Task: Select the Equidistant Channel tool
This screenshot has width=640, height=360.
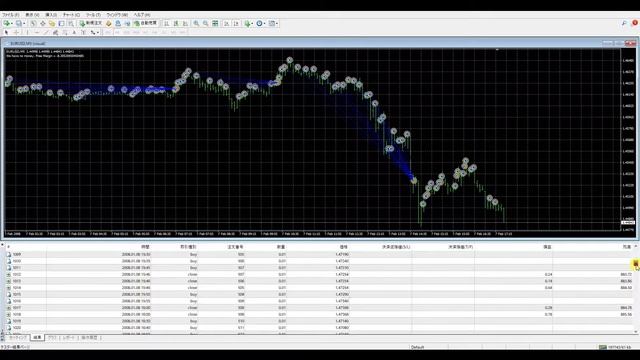Action: pyautogui.click(x=56, y=32)
